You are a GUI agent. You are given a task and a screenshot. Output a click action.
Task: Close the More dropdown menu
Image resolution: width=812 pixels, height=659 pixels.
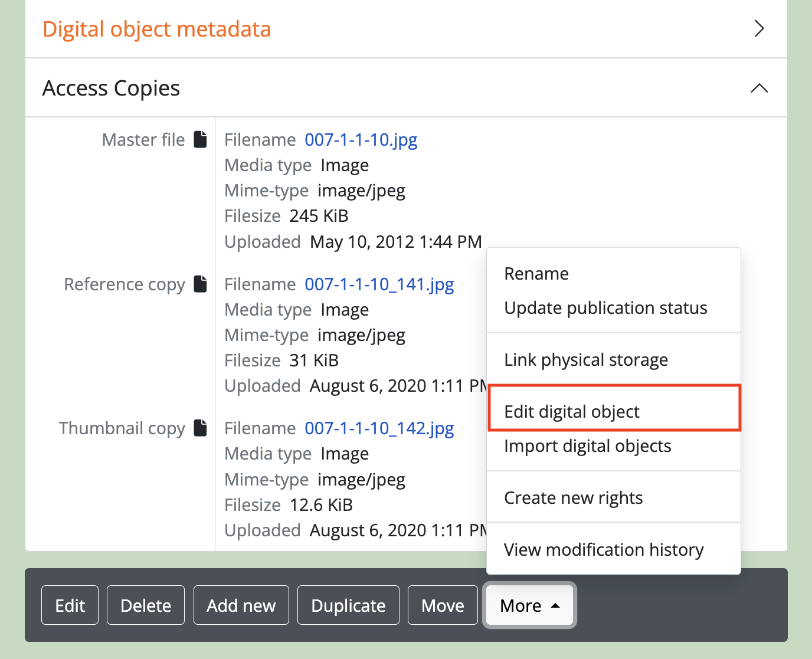tap(529, 605)
